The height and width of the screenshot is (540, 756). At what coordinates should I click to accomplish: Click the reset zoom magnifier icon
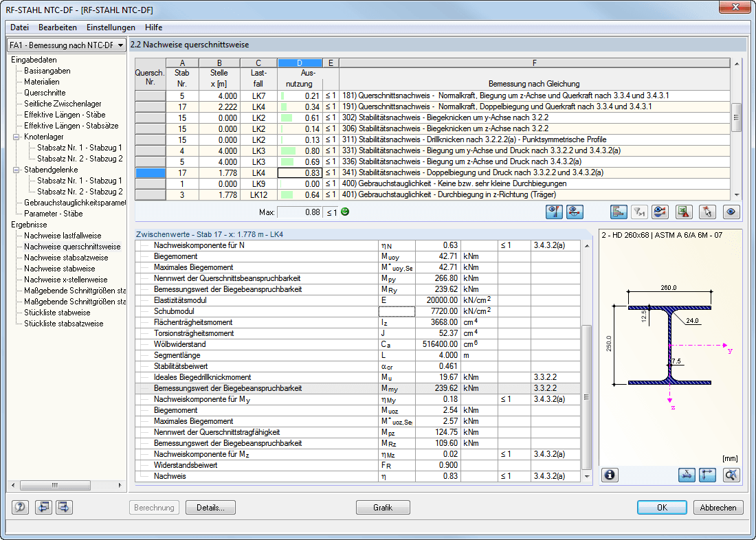(731, 475)
